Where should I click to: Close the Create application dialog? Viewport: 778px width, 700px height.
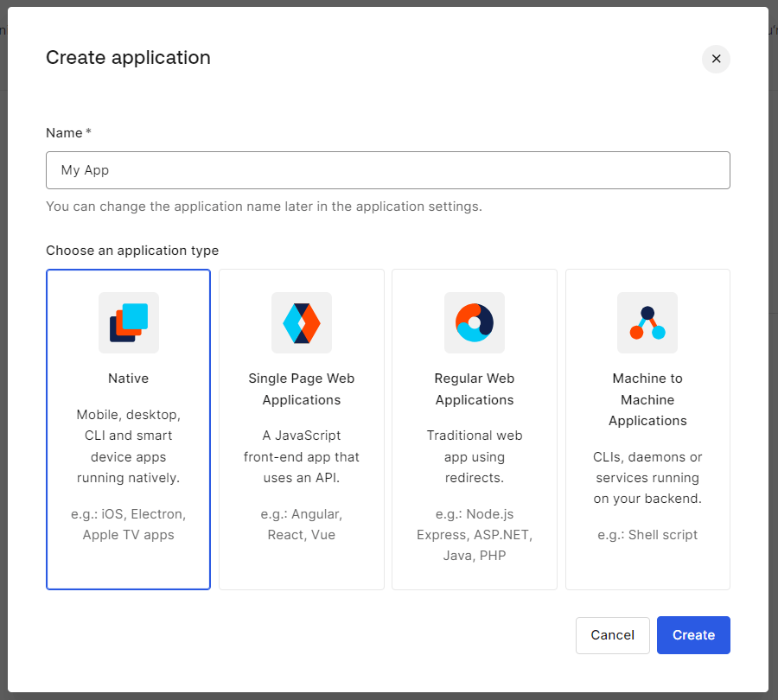(x=716, y=59)
